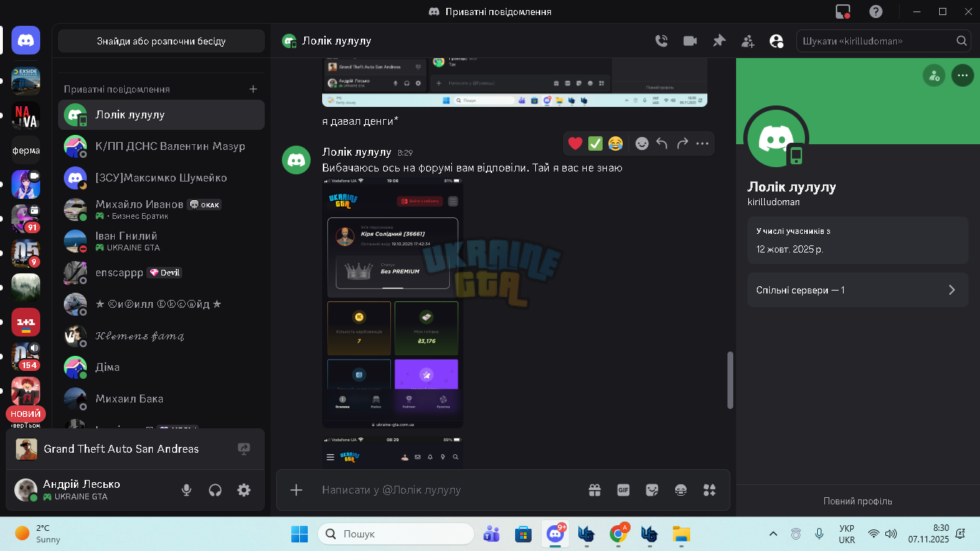Image resolution: width=980 pixels, height=551 pixels.
Task: Open chat with Іван Гнилий
Action: (x=161, y=241)
